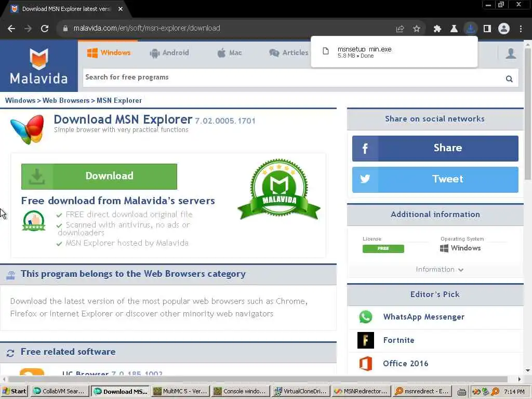Image resolution: width=532 pixels, height=399 pixels.
Task: Switch to Console window taskbar item
Action: (240, 391)
